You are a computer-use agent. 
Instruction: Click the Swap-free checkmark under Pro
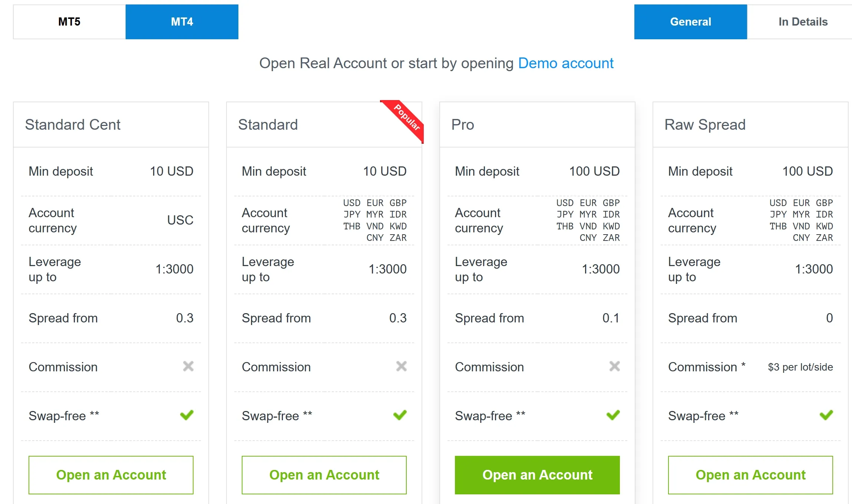tap(613, 415)
